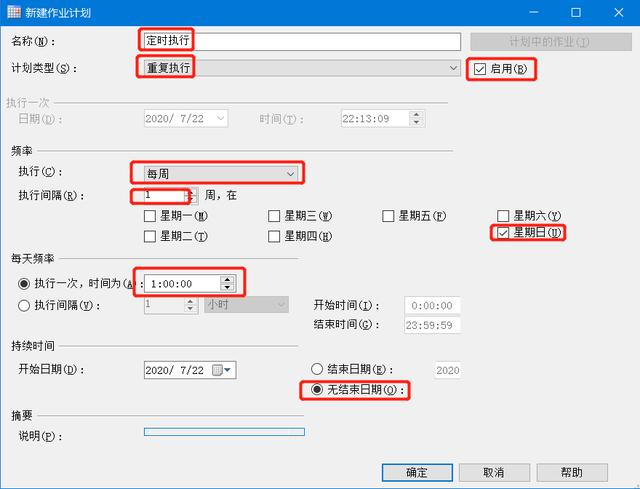The height and width of the screenshot is (489, 640).
Task: Check the 星期四 checkbox
Action: [x=274, y=236]
